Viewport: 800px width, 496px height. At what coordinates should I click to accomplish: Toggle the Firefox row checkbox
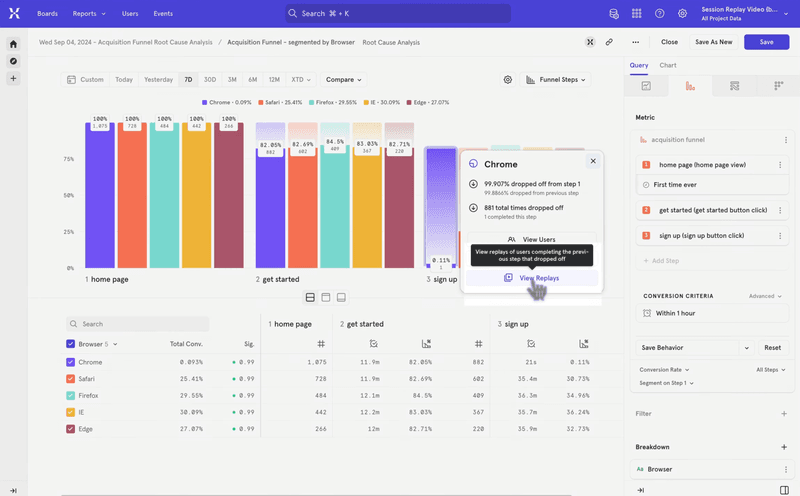[x=70, y=395]
